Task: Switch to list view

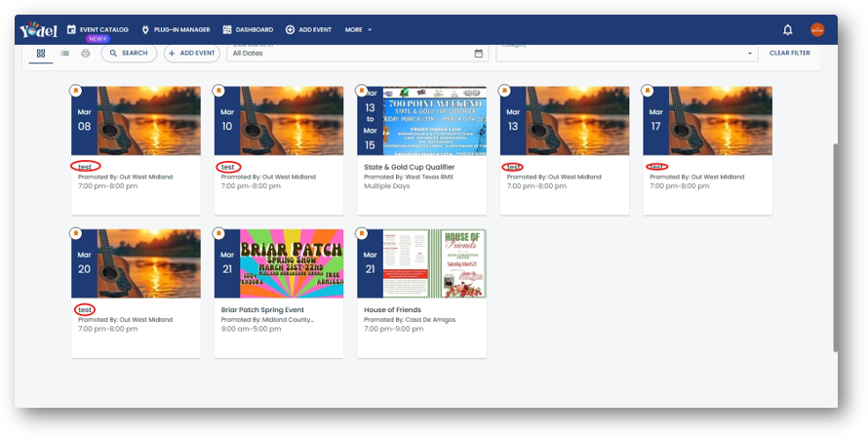Action: point(64,53)
